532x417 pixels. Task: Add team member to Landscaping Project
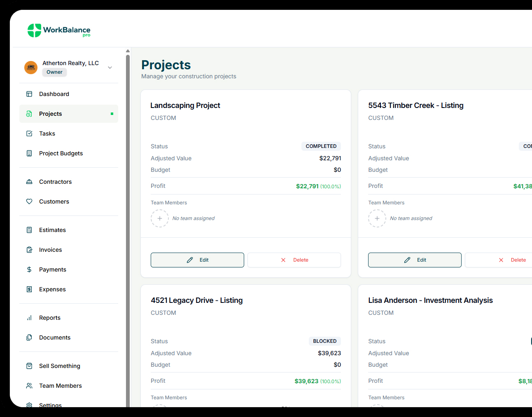pos(160,218)
